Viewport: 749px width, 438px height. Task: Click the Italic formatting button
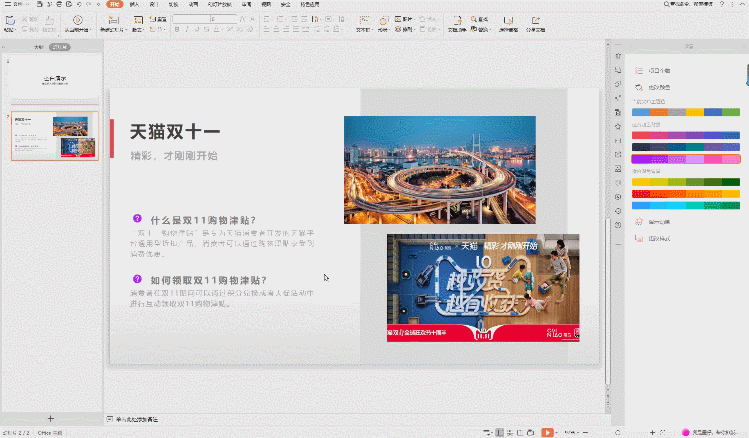pyautogui.click(x=187, y=30)
